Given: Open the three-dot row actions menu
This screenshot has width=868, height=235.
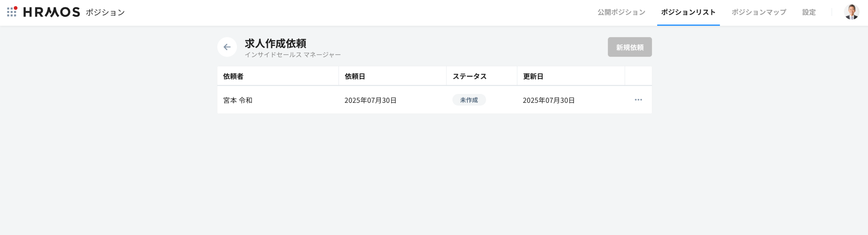Looking at the screenshot, I should [x=638, y=100].
